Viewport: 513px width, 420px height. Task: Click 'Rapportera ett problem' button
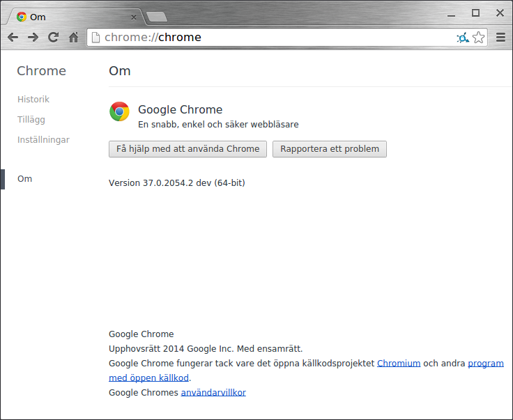tap(330, 149)
